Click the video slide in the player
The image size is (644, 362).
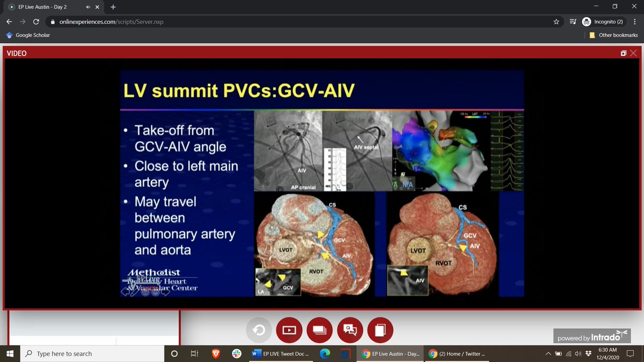point(321,183)
